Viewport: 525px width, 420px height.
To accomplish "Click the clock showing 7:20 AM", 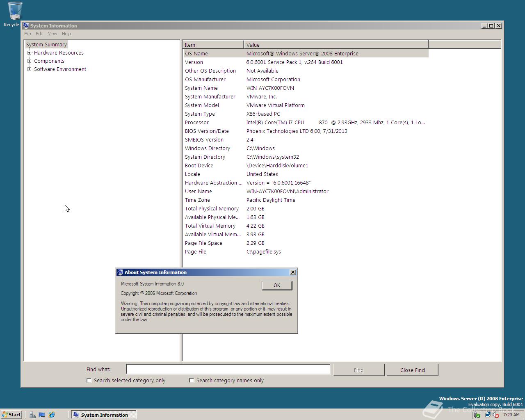I will [x=511, y=415].
